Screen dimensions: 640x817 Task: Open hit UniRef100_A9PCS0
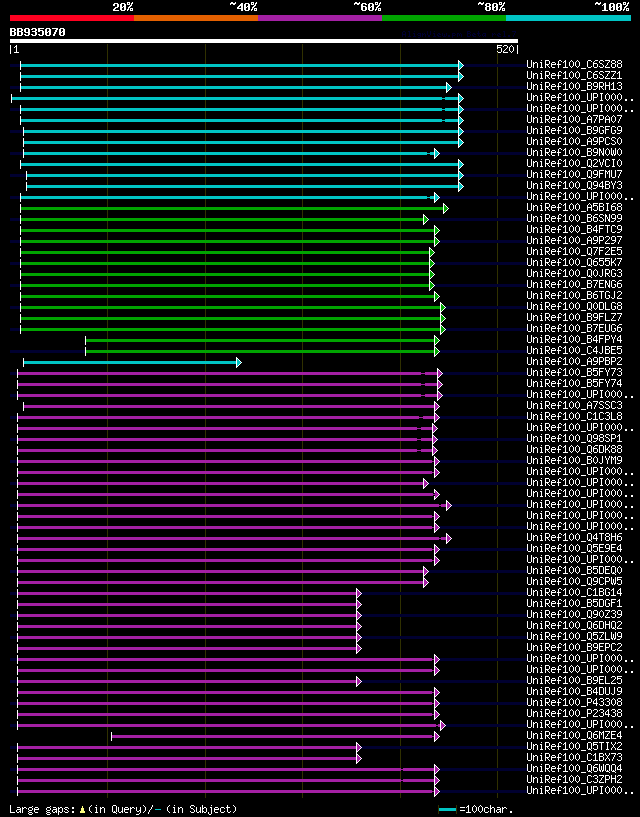[574, 141]
